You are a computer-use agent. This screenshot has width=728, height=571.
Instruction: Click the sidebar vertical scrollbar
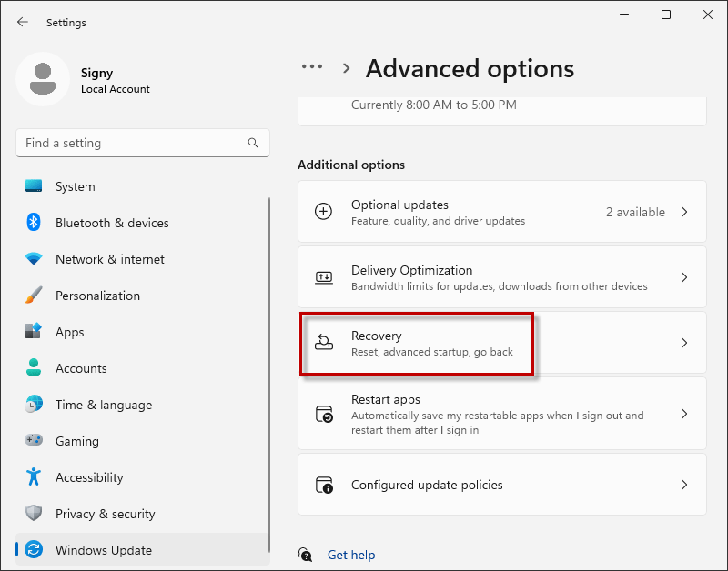tap(268, 375)
